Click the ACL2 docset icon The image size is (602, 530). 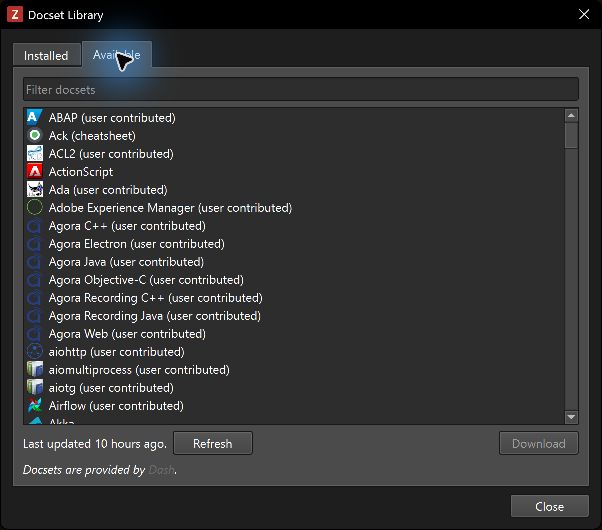tap(35, 153)
